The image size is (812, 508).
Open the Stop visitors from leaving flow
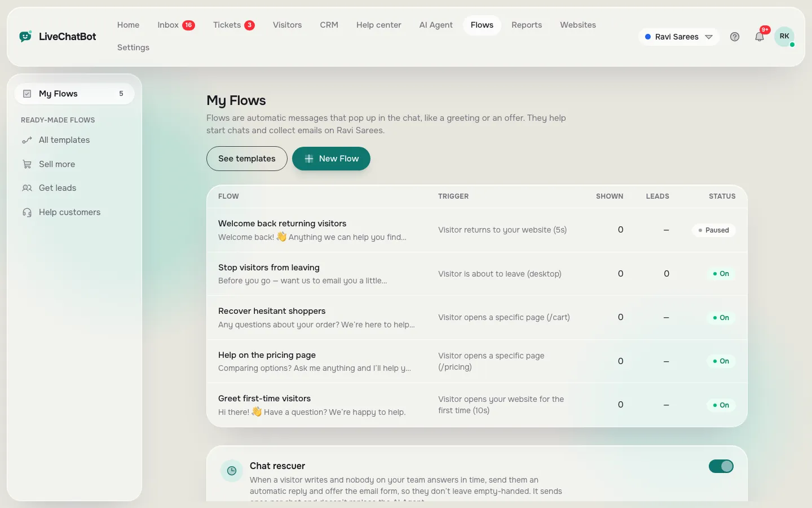coord(477,274)
